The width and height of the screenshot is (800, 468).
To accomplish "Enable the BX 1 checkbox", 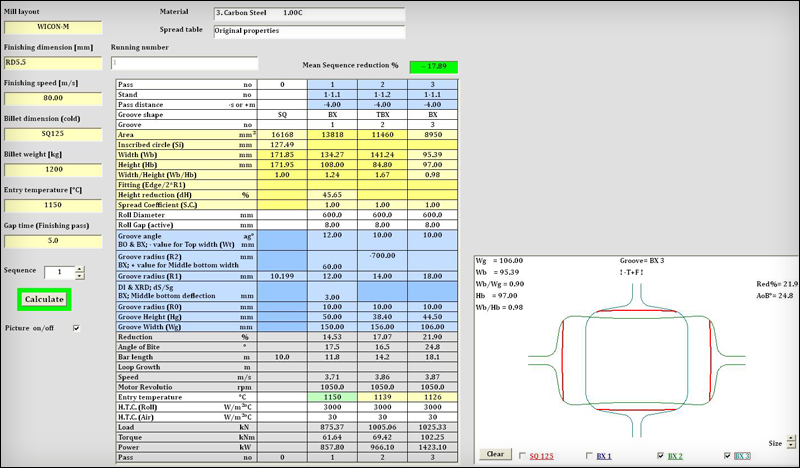I will [590, 456].
